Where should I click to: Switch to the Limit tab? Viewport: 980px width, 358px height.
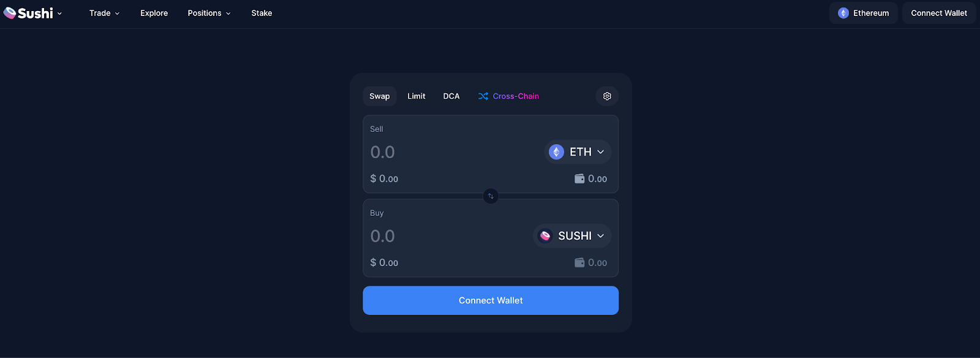tap(417, 96)
